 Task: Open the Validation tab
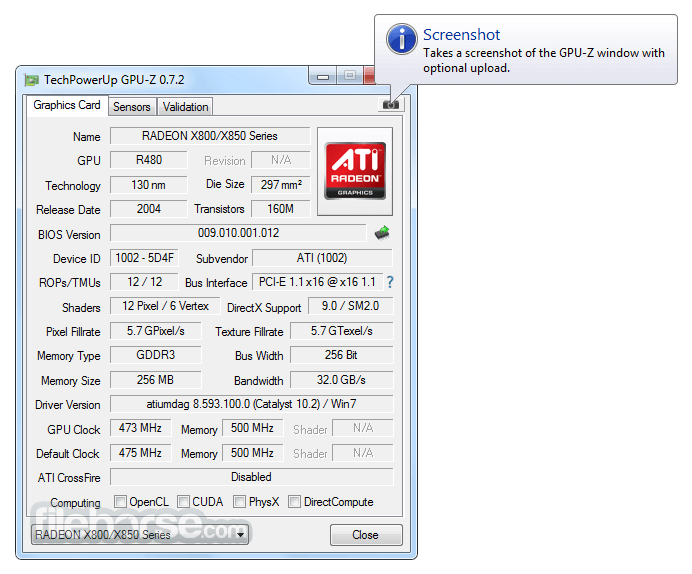(185, 107)
